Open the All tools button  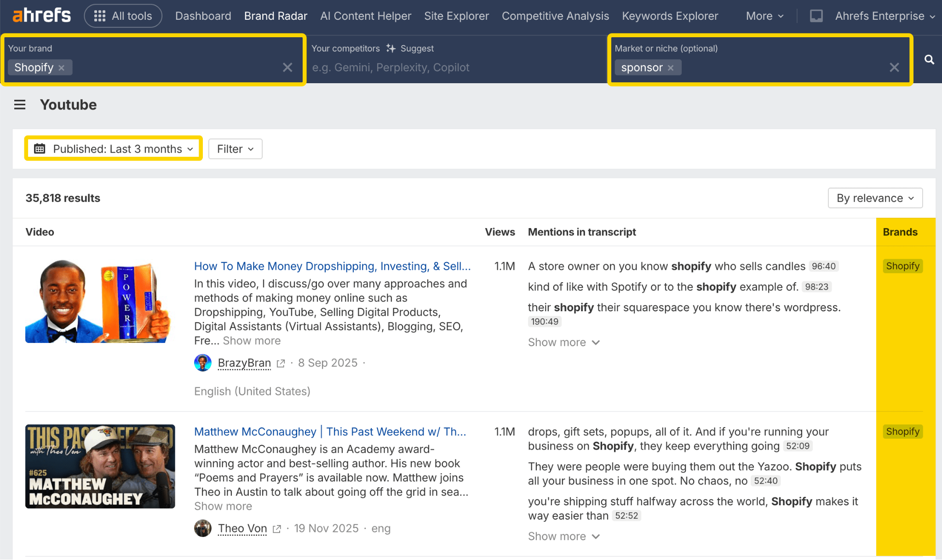click(123, 16)
